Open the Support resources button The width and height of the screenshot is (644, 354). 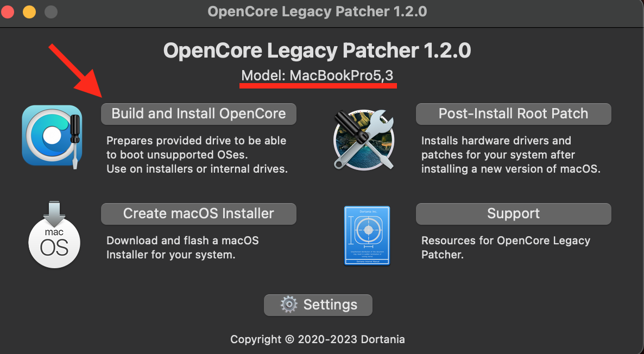[x=513, y=213]
